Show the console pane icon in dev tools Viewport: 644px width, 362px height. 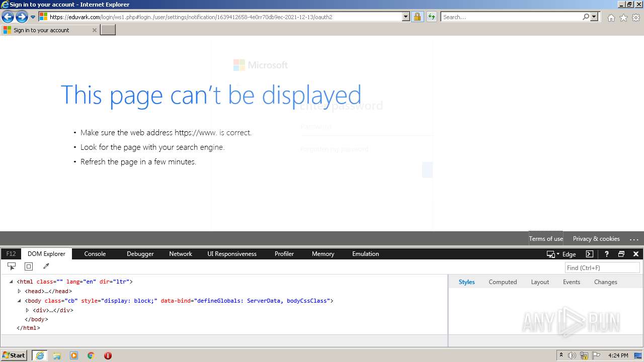point(590,254)
